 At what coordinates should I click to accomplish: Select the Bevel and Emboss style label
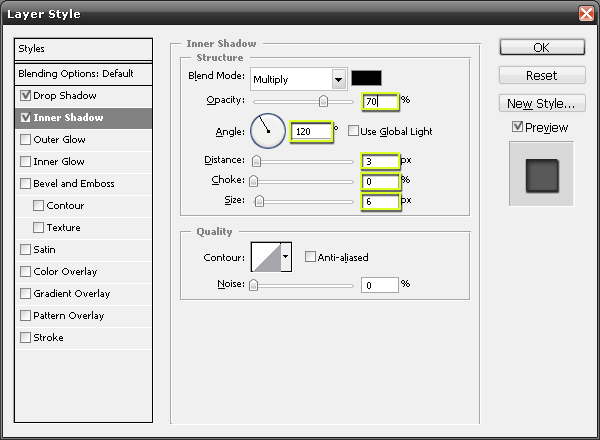tap(74, 184)
